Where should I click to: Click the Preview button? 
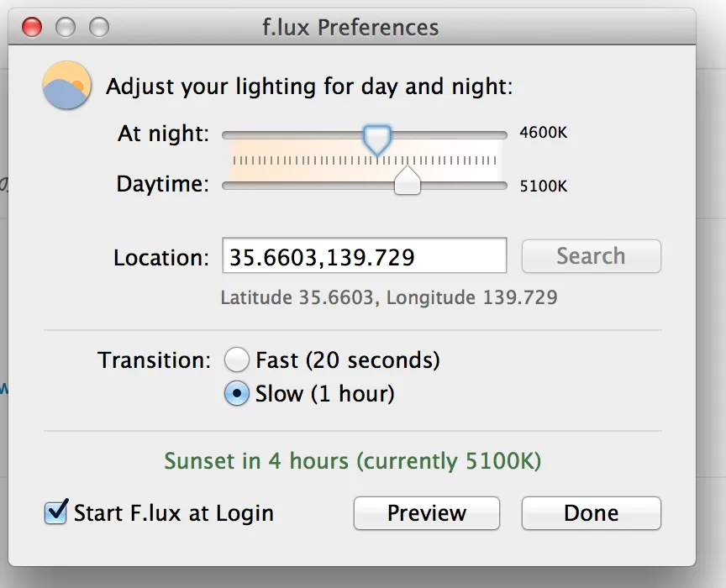coord(426,512)
